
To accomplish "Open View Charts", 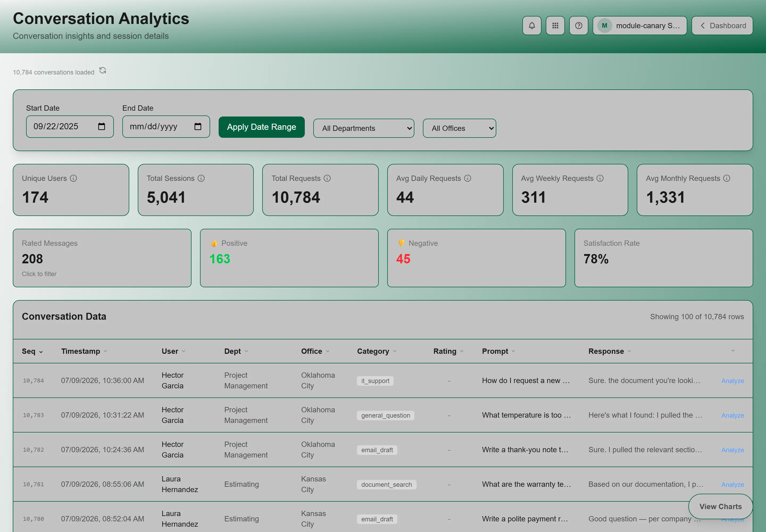I will click(x=720, y=507).
